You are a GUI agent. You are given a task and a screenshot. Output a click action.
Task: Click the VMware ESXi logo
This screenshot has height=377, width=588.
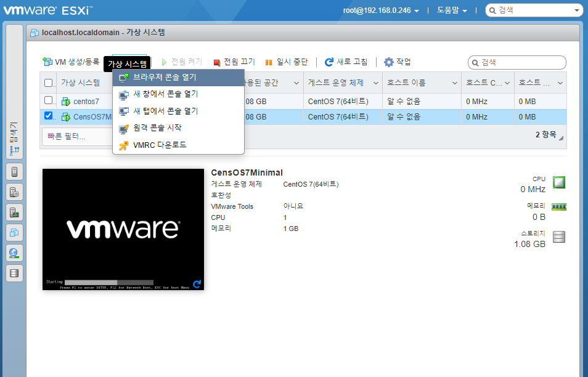(x=48, y=10)
